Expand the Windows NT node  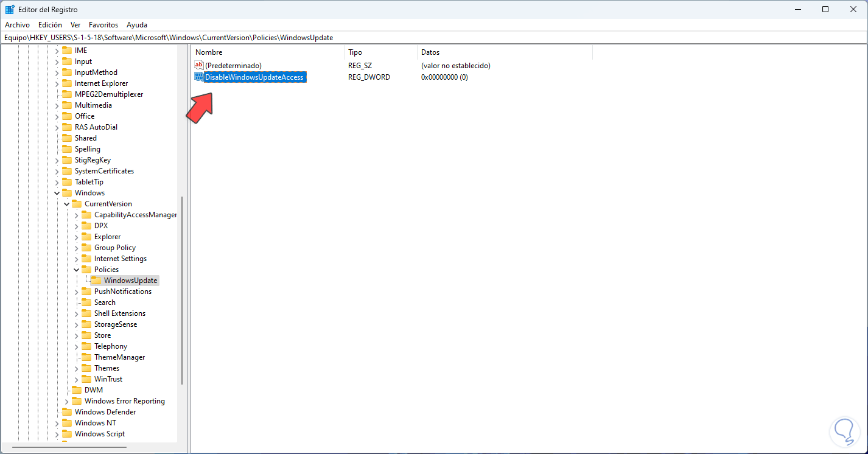tap(57, 423)
